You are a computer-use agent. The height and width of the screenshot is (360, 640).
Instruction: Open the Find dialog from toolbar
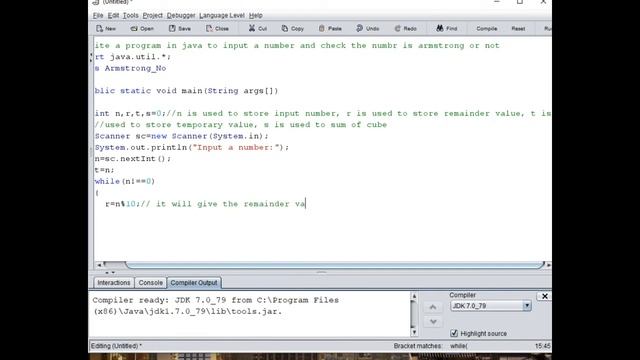click(447, 29)
